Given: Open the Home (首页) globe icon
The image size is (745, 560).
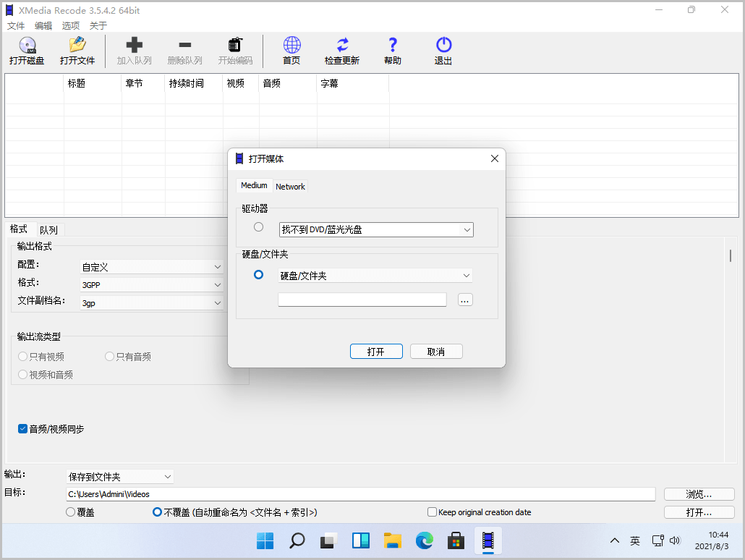Looking at the screenshot, I should pyautogui.click(x=291, y=45).
